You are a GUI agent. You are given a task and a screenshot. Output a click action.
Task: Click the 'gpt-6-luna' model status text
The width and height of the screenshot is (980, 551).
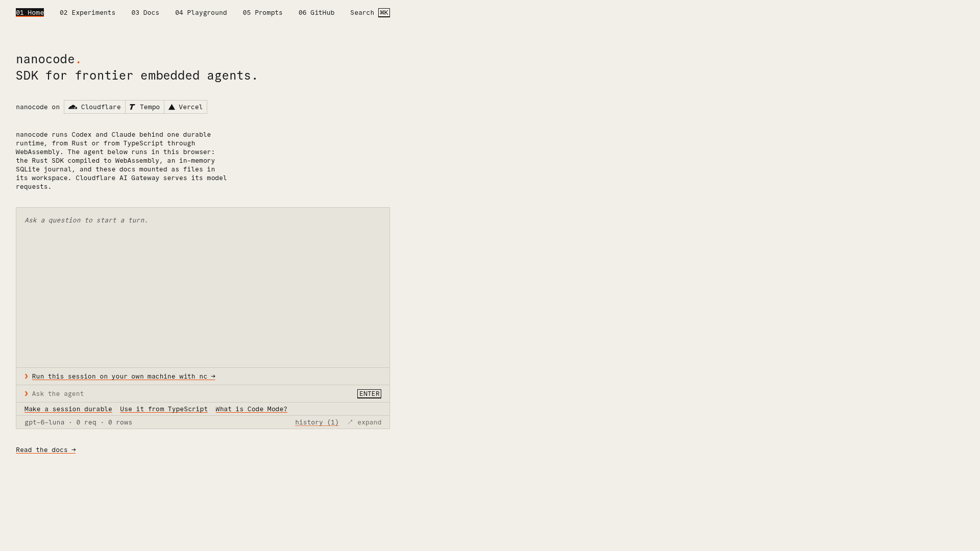(44, 422)
